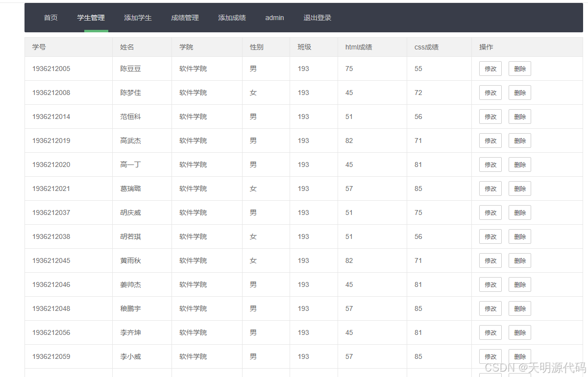Click css score 72 for 陈梦佳
Image resolution: width=588 pixels, height=377 pixels.
click(x=418, y=93)
